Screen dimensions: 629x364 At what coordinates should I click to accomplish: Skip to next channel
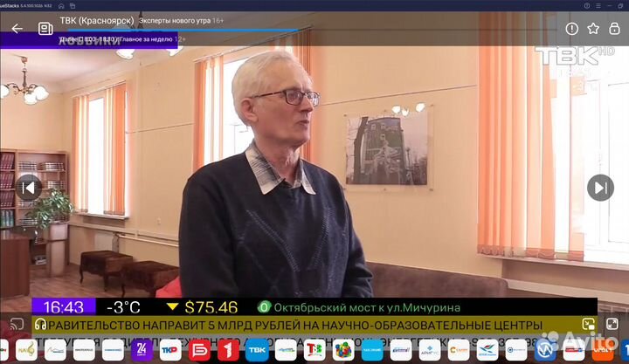coord(599,187)
